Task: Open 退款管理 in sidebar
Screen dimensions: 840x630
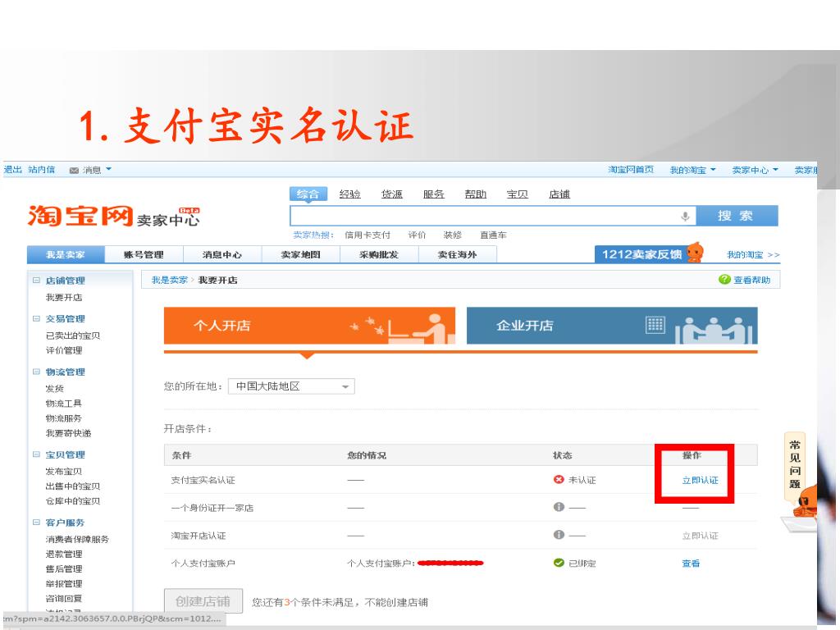Action: pyautogui.click(x=64, y=555)
